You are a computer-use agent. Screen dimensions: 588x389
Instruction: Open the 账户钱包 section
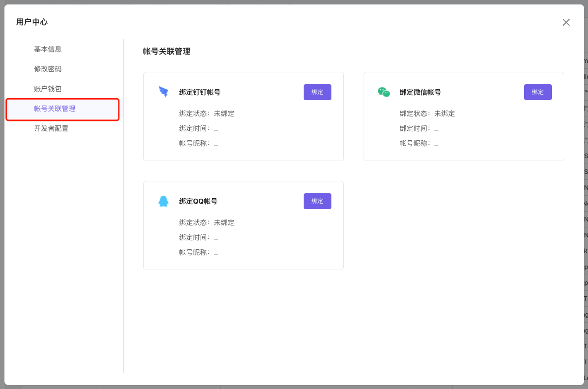48,89
